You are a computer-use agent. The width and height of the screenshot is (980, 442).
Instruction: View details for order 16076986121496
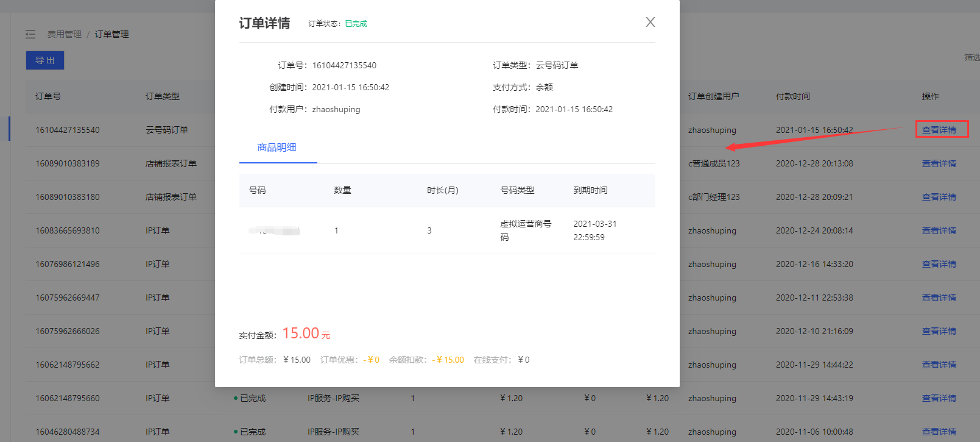[939, 264]
